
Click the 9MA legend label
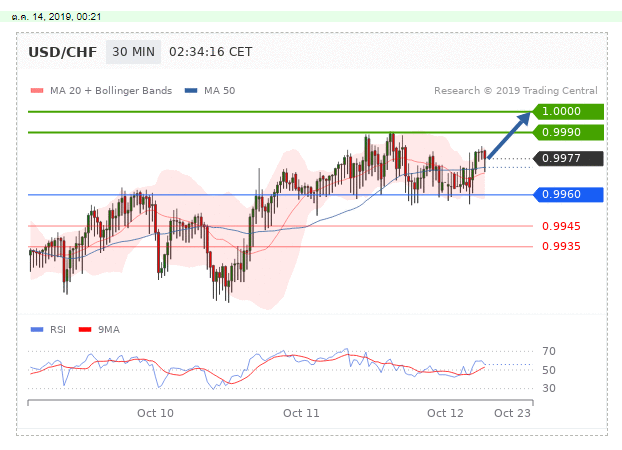(109, 330)
